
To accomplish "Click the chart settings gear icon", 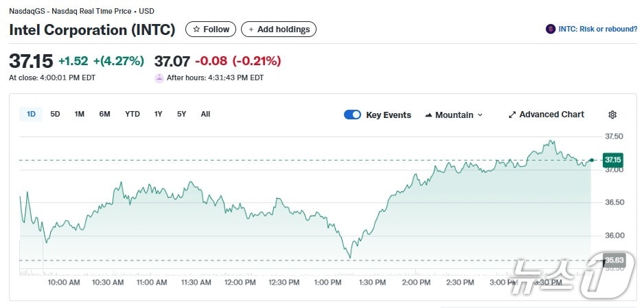I will point(612,115).
